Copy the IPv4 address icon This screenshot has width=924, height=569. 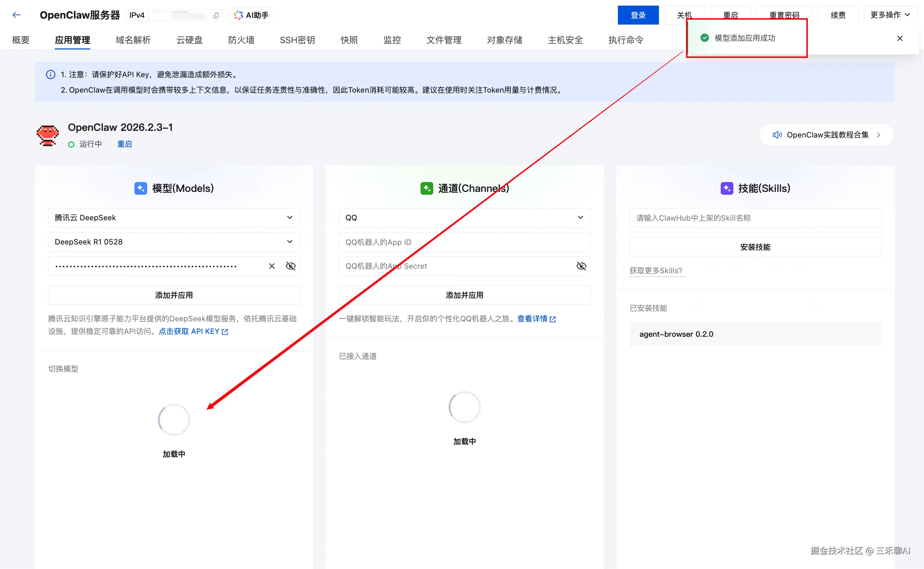point(216,15)
